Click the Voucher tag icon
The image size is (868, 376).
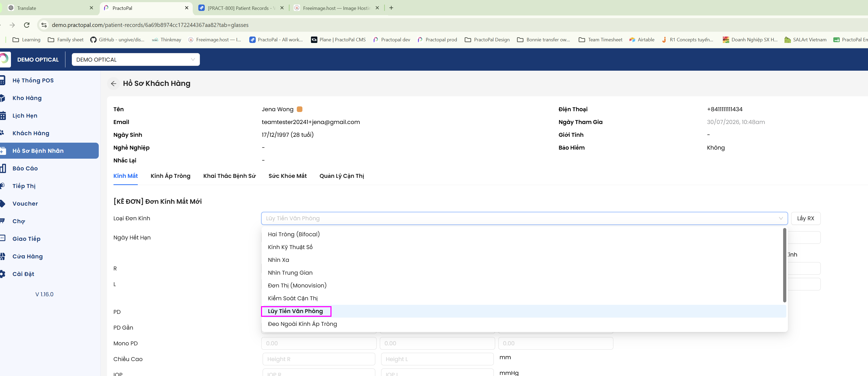pos(2,204)
